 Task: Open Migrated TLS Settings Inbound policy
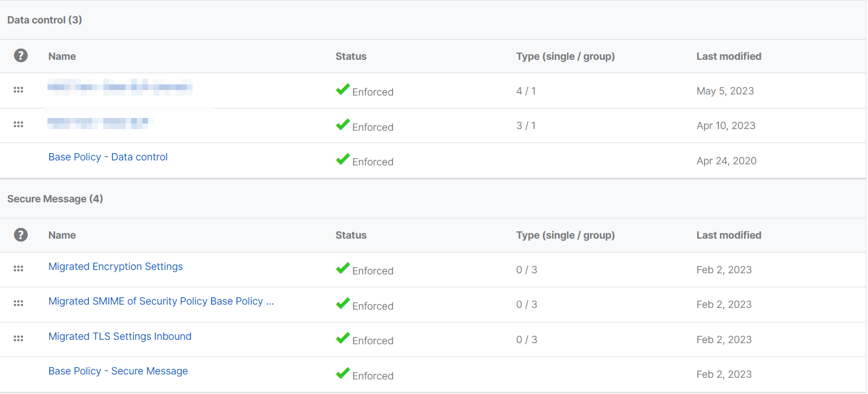[x=119, y=336]
